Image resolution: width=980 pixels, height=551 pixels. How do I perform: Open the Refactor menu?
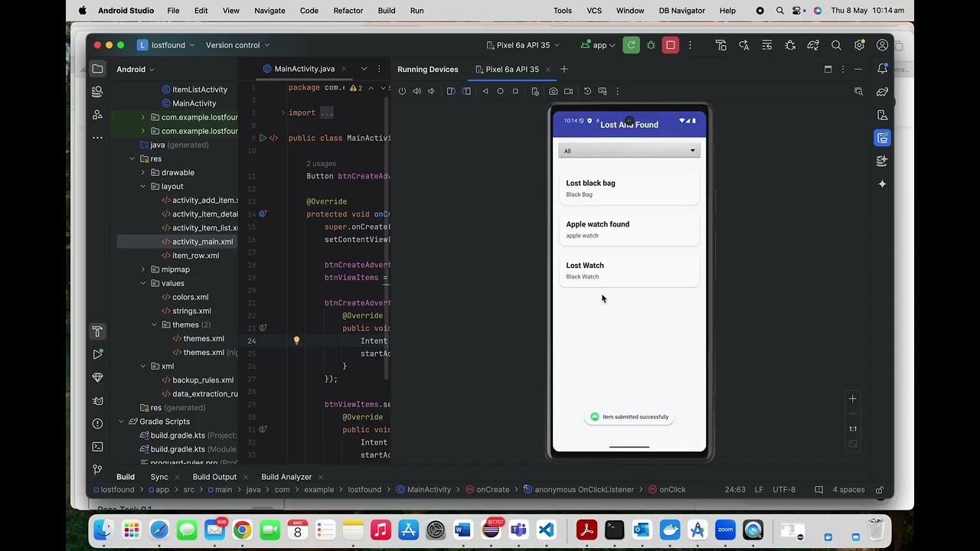coord(348,11)
